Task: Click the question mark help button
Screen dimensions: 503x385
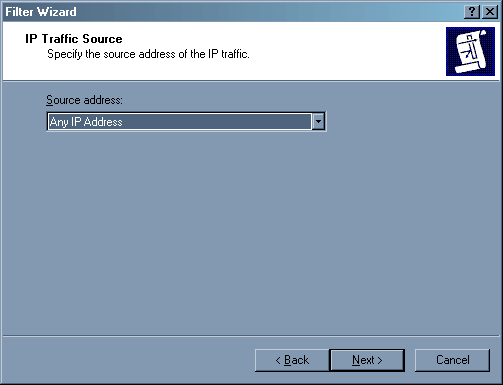Action: pos(472,12)
